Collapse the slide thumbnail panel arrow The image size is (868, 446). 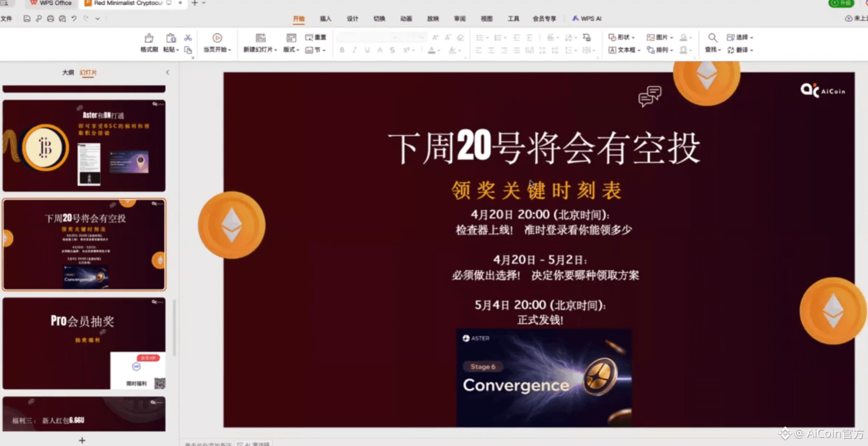167,73
